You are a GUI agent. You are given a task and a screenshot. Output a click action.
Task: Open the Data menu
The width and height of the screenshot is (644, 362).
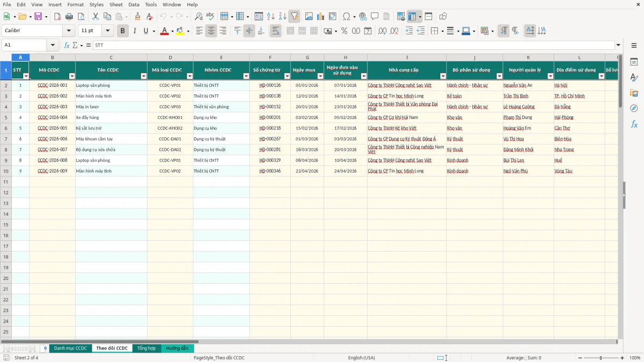134,4
